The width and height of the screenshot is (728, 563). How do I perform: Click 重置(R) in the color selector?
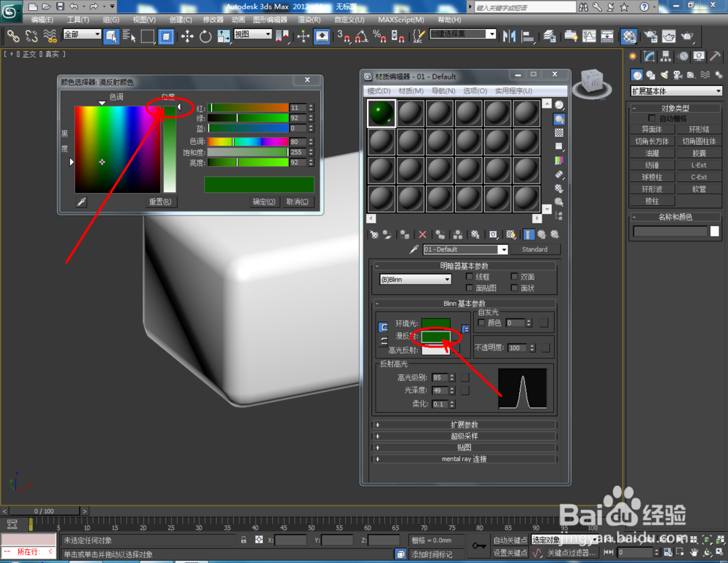pyautogui.click(x=160, y=202)
